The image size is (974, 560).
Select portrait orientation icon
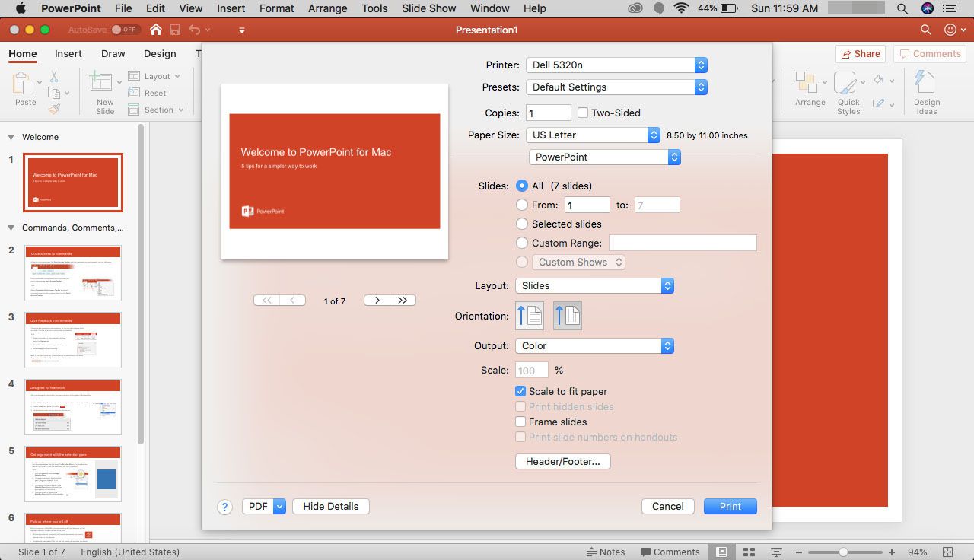530,316
